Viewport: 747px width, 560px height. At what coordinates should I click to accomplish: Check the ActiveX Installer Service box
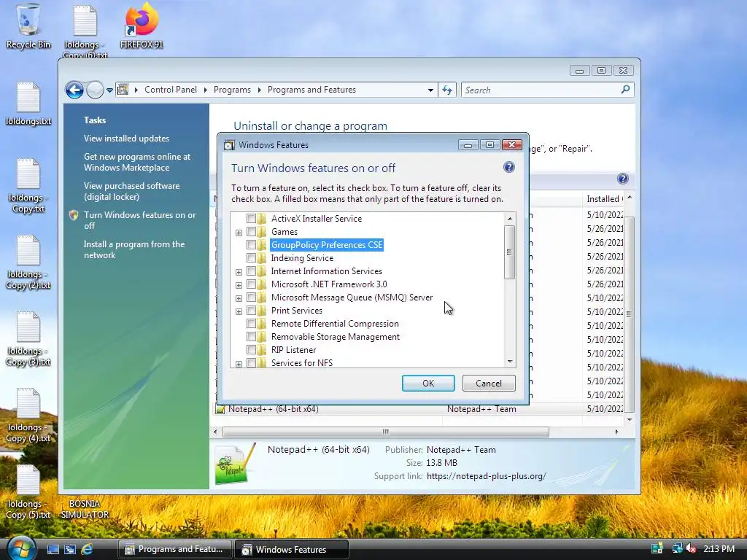[251, 219]
